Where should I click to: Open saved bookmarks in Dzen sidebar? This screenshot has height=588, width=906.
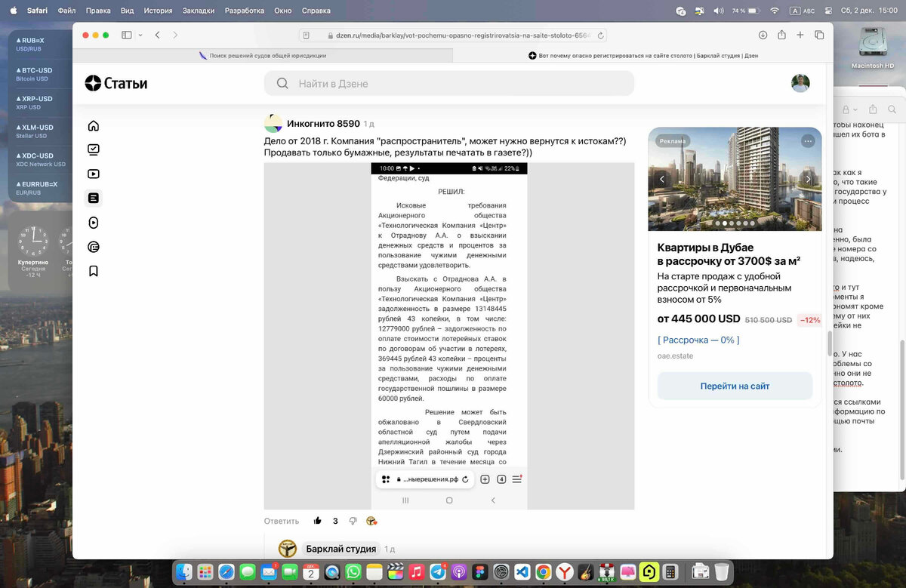click(93, 270)
